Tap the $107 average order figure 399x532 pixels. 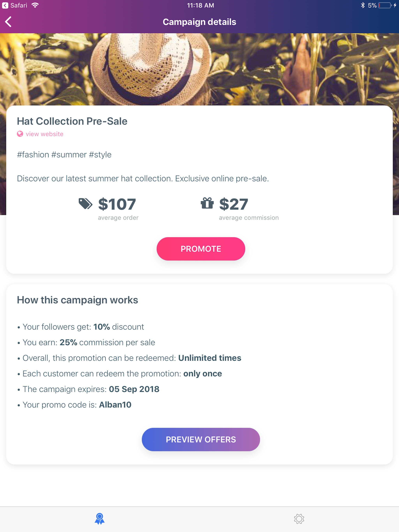(x=117, y=204)
